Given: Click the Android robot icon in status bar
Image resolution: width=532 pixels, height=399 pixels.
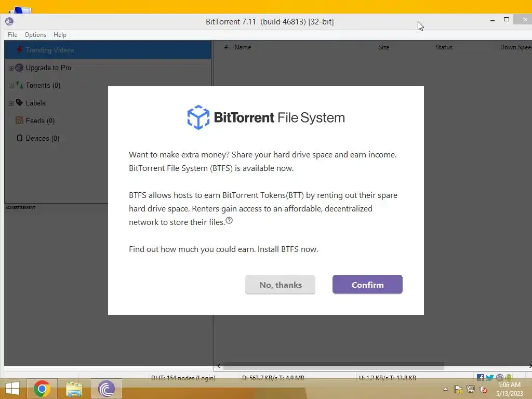Looking at the screenshot, I should point(509,377).
